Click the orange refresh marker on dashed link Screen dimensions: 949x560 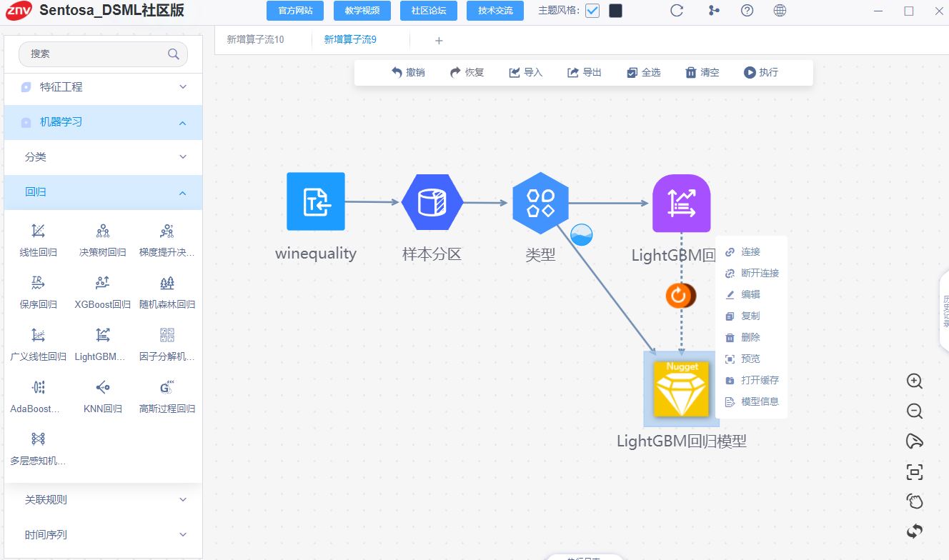680,295
